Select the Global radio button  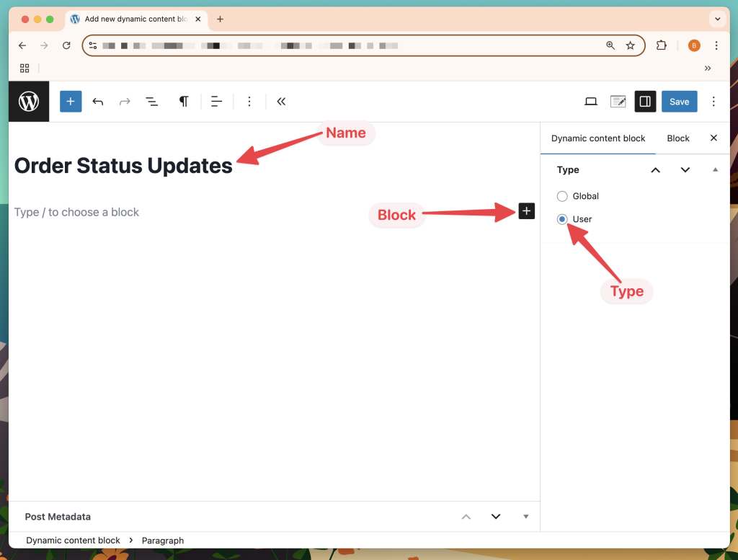coord(561,195)
